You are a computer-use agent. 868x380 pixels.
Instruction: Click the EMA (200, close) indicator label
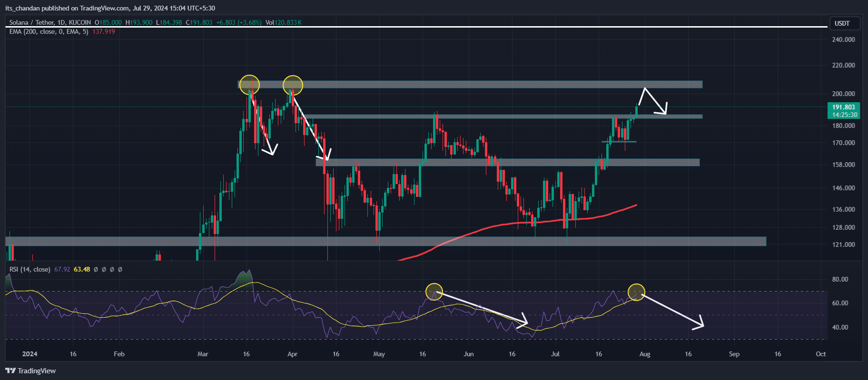49,31
